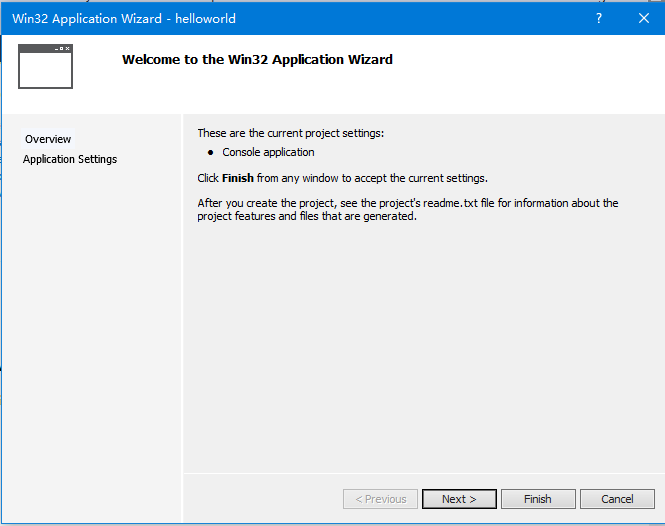Viewport: 665px width, 526px height.
Task: Close the Win32 Application Wizard dialog
Action: tap(644, 18)
